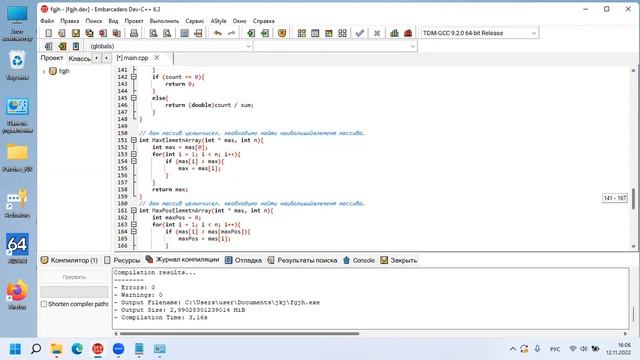The width and height of the screenshot is (640, 360).
Task: Collapse MaxElemetnArray function fold at line 151
Action: click(x=133, y=140)
